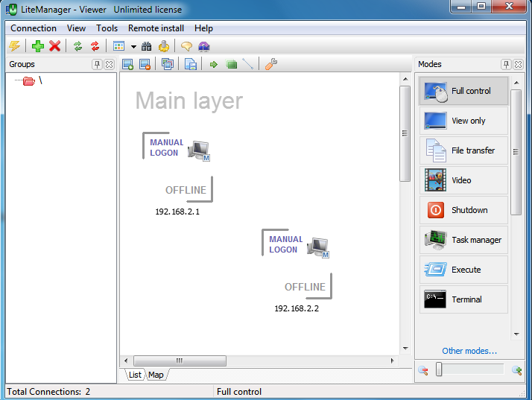Screen dimensions: 532x400
Task: Open chat via the speech bubble icon
Action: point(186,46)
